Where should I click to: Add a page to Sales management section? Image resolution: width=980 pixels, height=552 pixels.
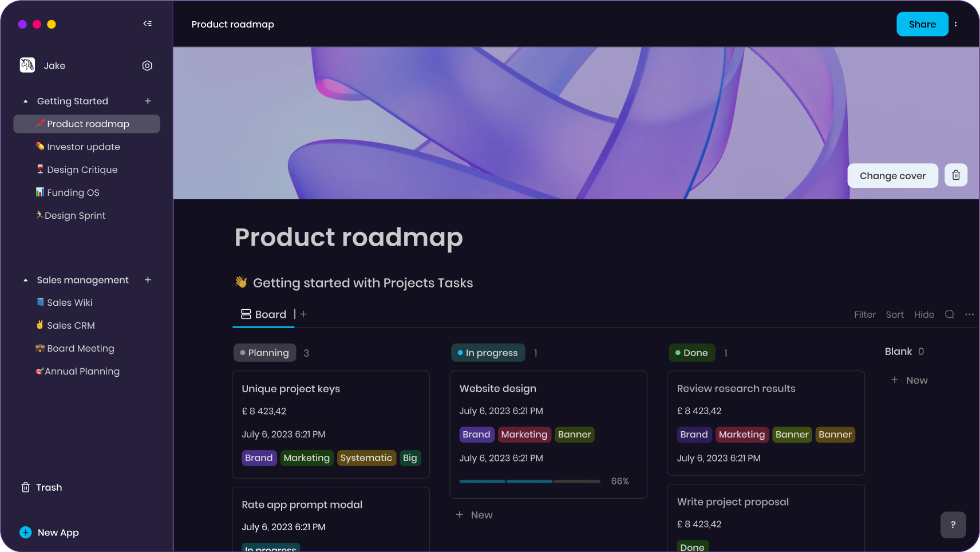(x=148, y=280)
